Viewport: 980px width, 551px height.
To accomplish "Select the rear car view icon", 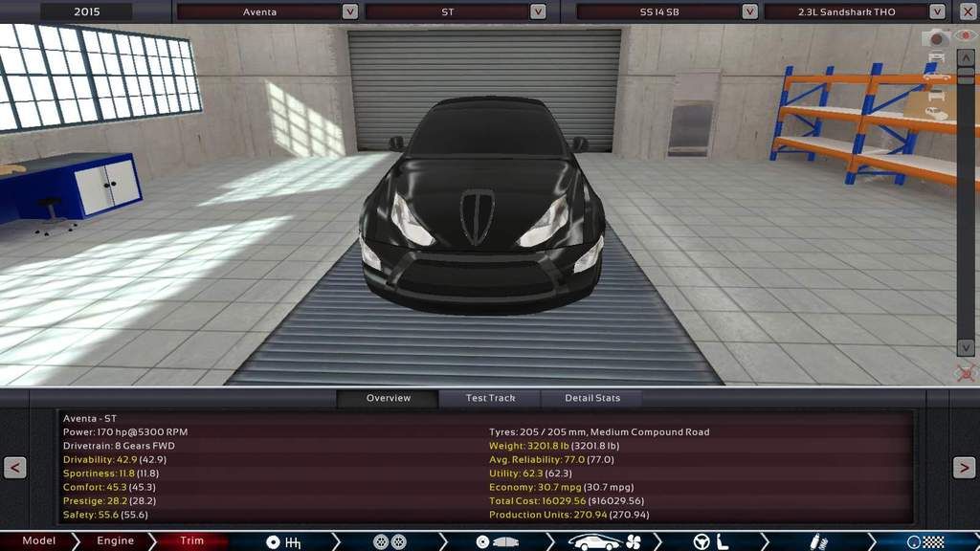I will click(x=936, y=95).
